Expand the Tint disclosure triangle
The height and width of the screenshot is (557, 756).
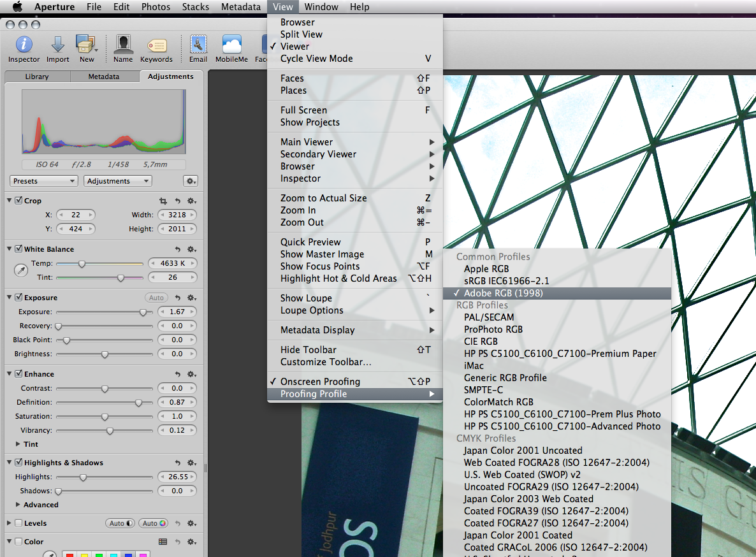click(18, 444)
